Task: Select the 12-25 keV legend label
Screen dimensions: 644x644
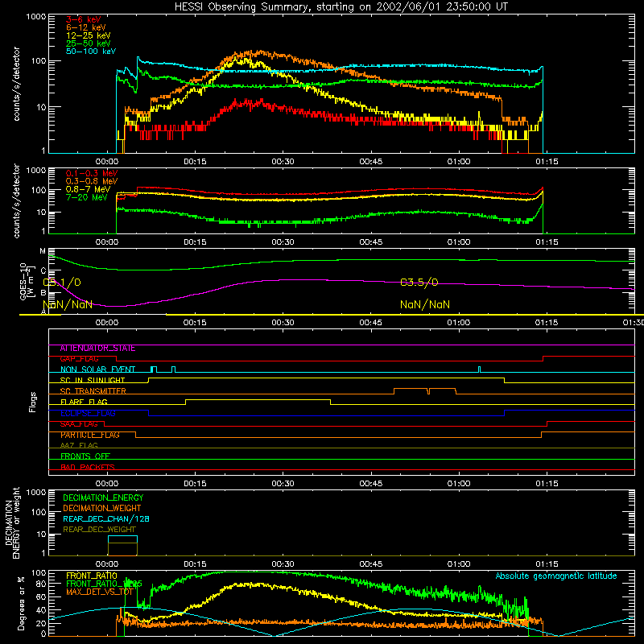Action: tap(89, 35)
